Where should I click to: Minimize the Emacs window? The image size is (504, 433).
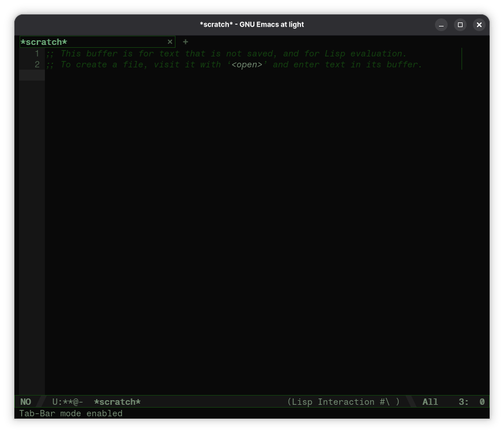pos(441,25)
